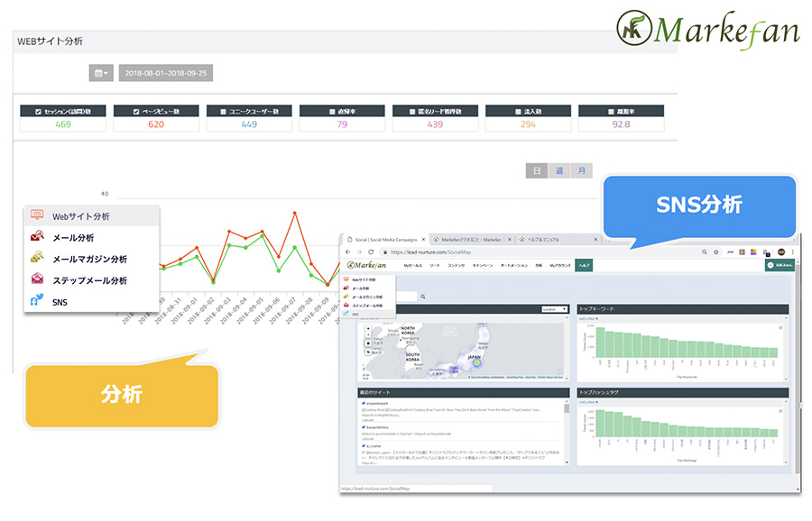The image size is (812, 521).
Task: Close the Social Media Campaigns browser tab
Action: [424, 240]
